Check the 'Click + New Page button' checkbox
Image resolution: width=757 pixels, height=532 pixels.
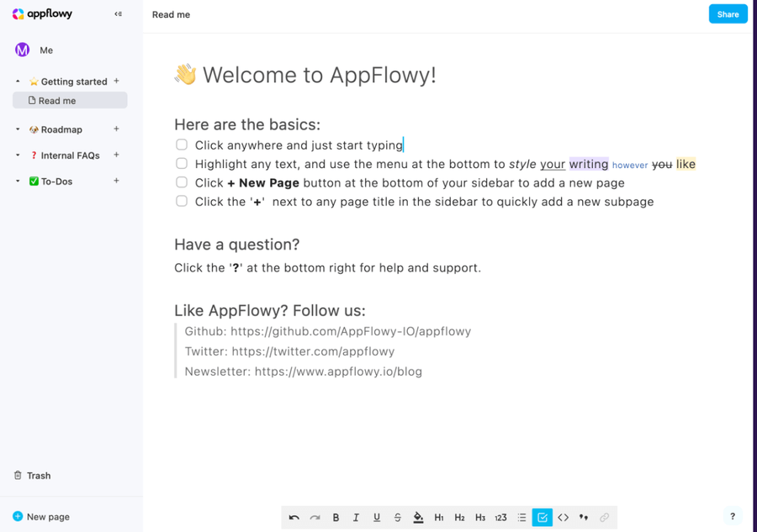(x=182, y=182)
